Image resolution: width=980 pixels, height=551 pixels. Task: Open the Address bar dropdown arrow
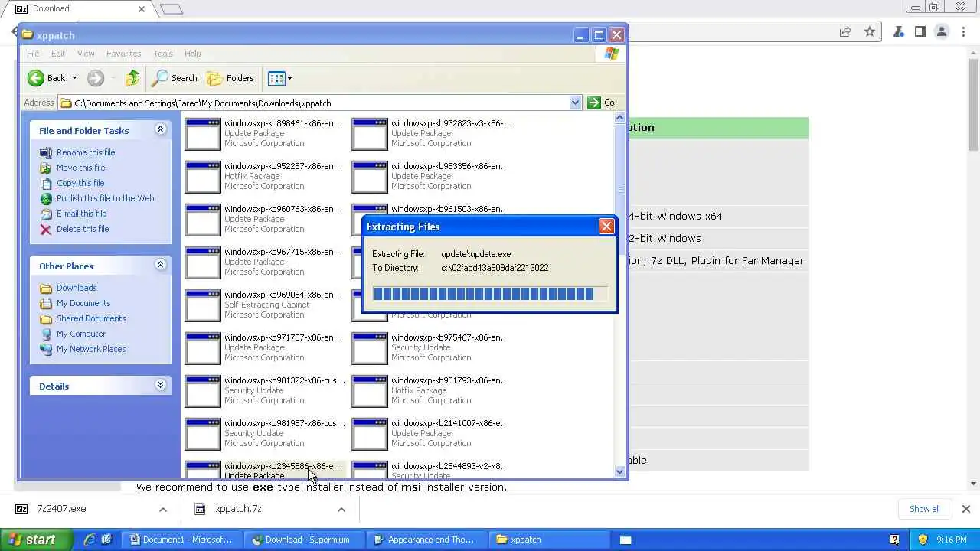pyautogui.click(x=575, y=103)
